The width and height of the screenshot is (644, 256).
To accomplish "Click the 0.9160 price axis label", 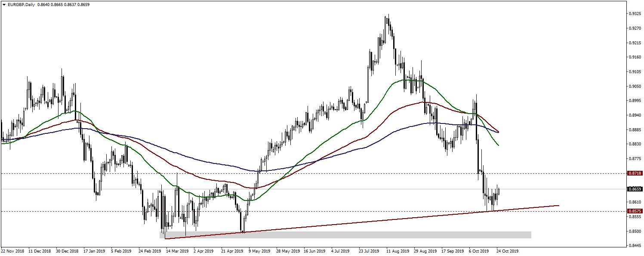I will tap(635, 57).
